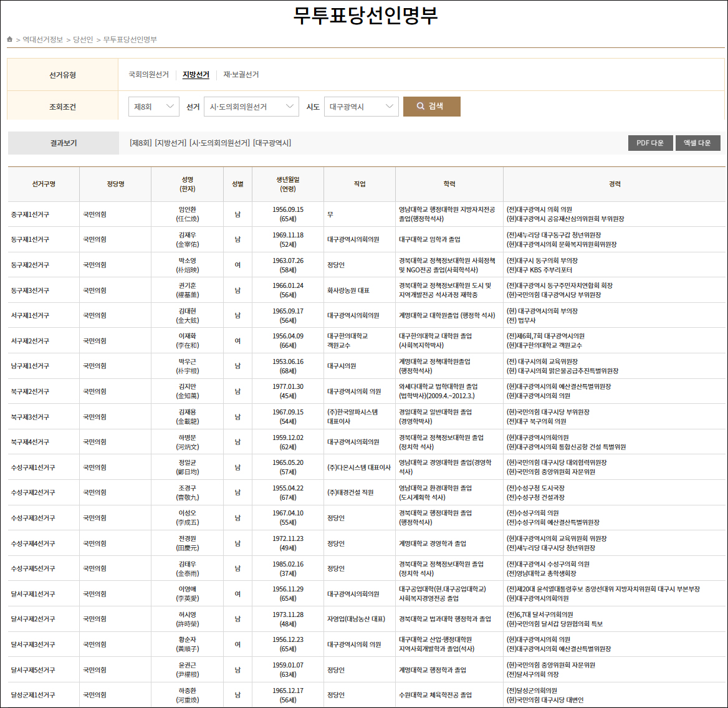Viewport: 728px width, 708px height.
Task: Click 무투표당선인명부 breadcrumb link
Action: (130, 40)
